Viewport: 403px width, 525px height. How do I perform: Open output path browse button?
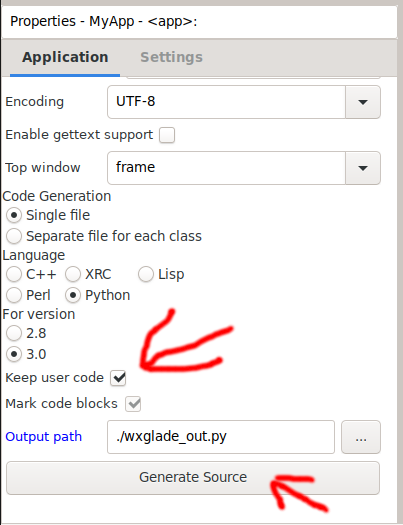pos(361,437)
